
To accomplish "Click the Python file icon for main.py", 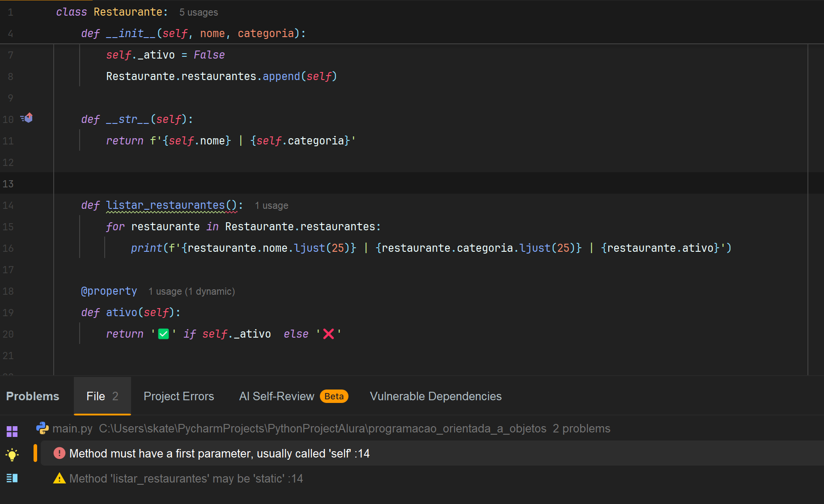I will 42,428.
